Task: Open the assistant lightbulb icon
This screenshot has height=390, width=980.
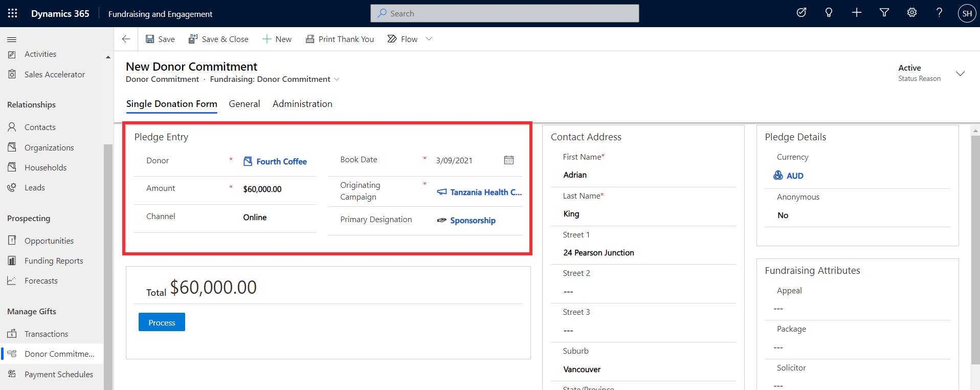Action: 829,13
